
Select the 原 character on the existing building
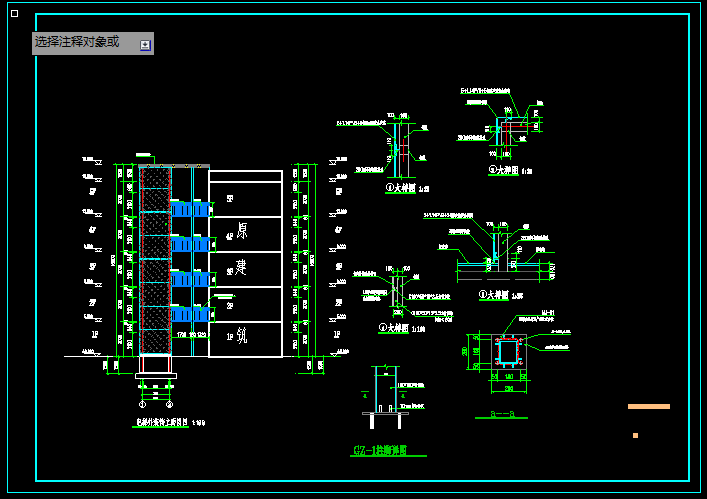[242, 231]
